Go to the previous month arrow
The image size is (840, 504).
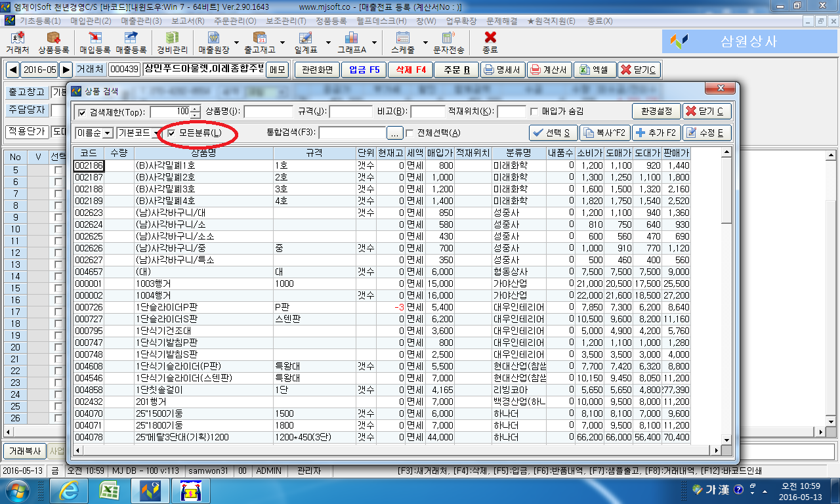pyautogui.click(x=12, y=70)
